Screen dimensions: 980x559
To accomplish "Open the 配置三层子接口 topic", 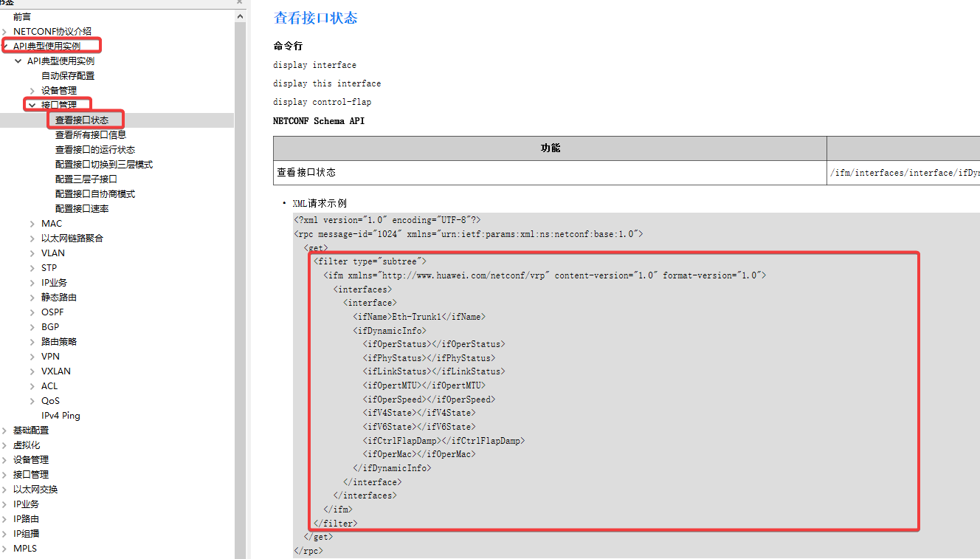I will [86, 179].
